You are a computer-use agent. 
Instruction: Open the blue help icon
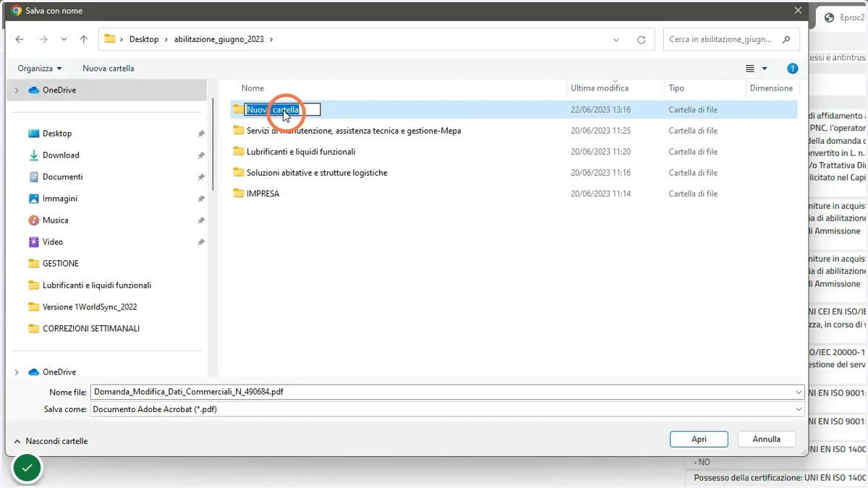click(793, 69)
